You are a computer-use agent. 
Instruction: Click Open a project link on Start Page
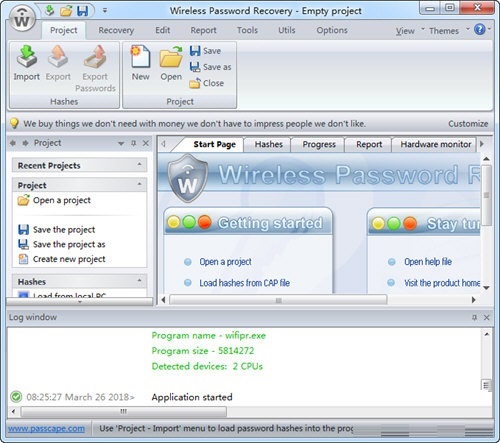[225, 262]
